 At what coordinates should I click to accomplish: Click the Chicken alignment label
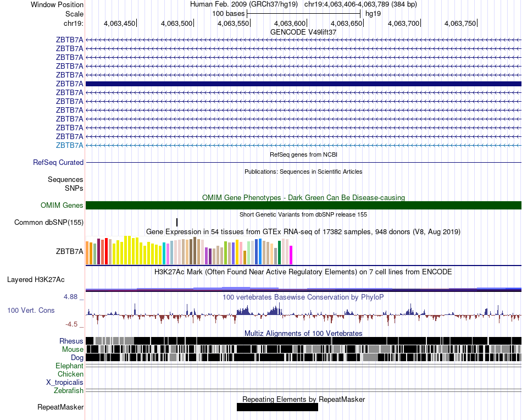[x=70, y=374]
